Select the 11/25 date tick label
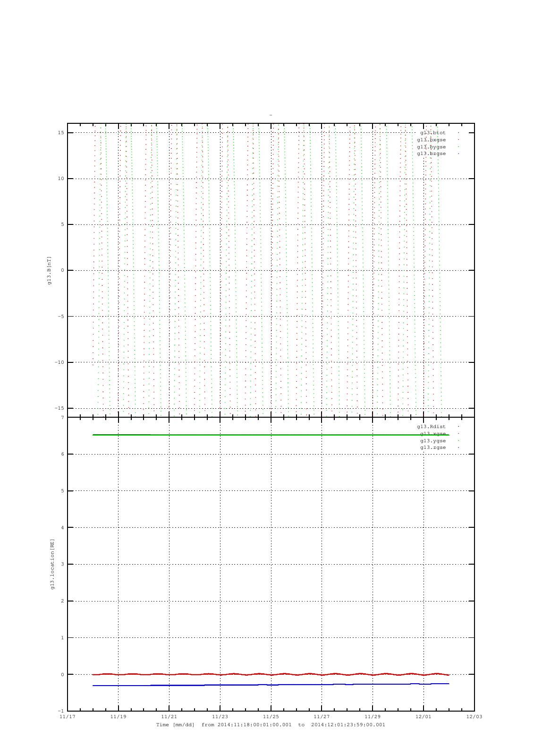 pyautogui.click(x=271, y=716)
